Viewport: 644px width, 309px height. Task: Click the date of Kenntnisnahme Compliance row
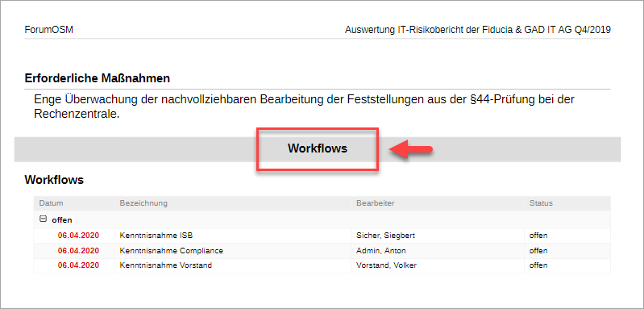click(78, 251)
